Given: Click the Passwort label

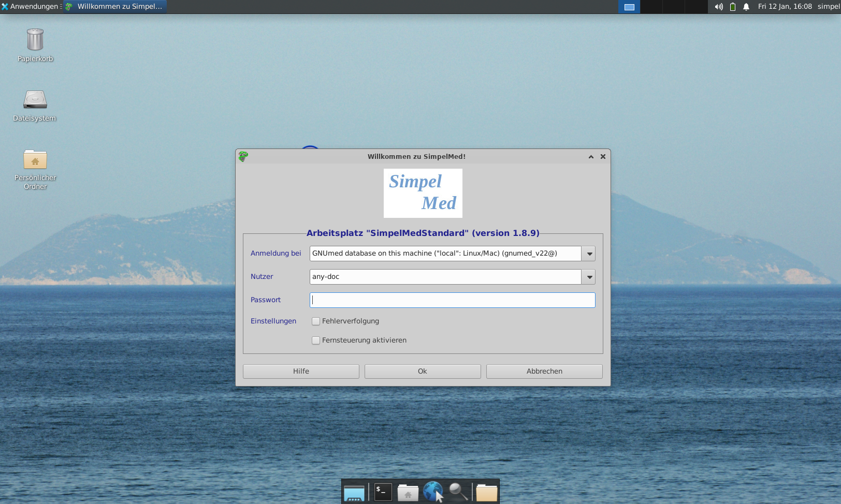Looking at the screenshot, I should click(266, 300).
